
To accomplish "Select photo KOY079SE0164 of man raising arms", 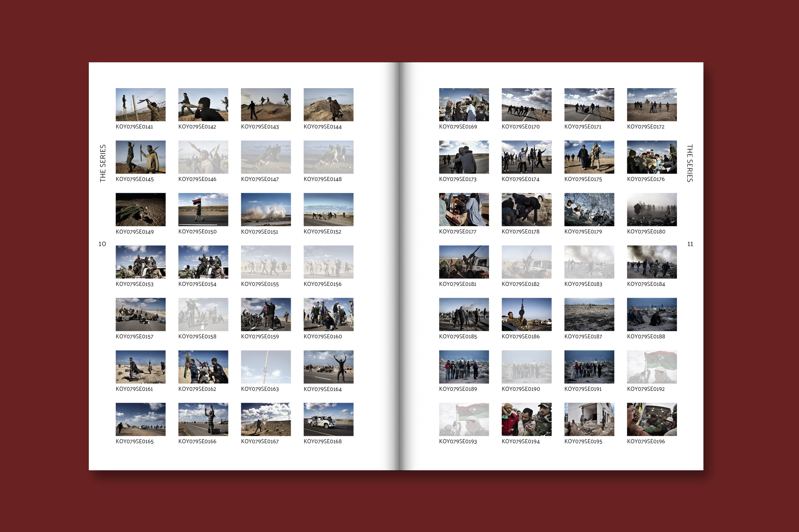I will tap(328, 367).
